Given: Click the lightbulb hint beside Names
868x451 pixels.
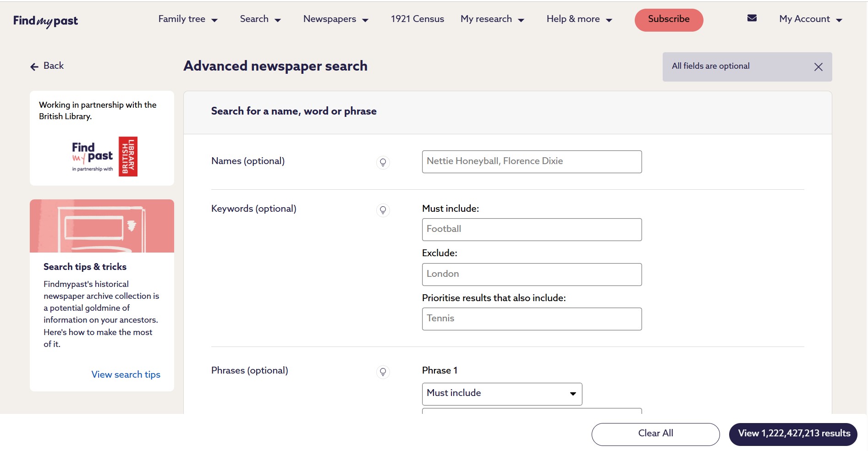Looking at the screenshot, I should (x=383, y=162).
